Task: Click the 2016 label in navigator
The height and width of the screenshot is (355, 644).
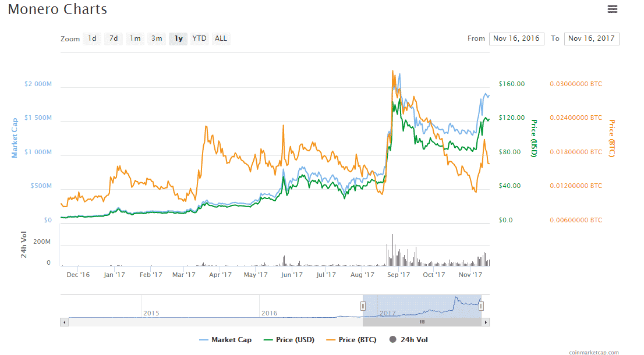Action: coord(270,313)
